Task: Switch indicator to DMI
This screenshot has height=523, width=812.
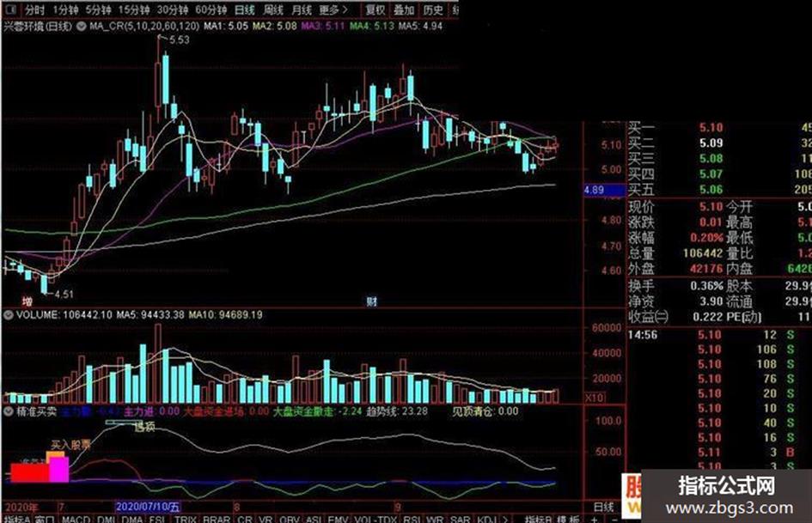Action: [x=107, y=519]
